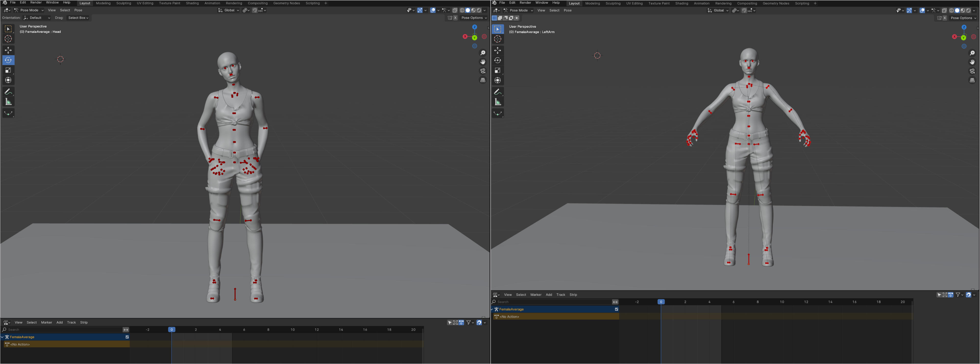Screen dimensions: 980x364
Task: Click the Scale tool in left toolbar
Action: (x=8, y=70)
